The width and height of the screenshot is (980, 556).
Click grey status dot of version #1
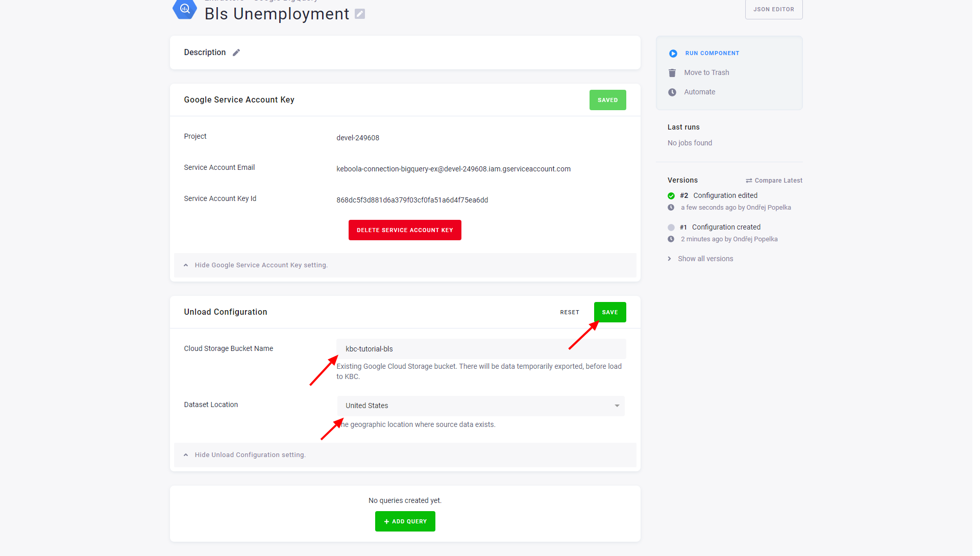671,228
